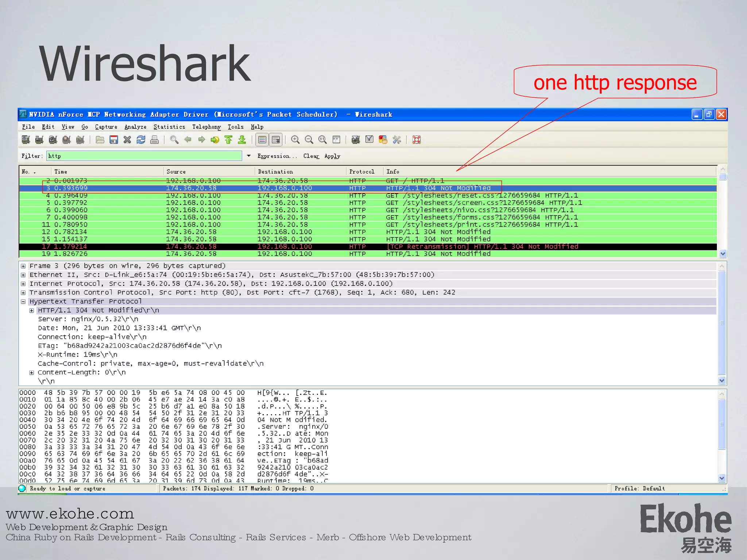Screen dimensions: 747x560
Task: Toggle auto scroll in live capture
Action: (276, 140)
